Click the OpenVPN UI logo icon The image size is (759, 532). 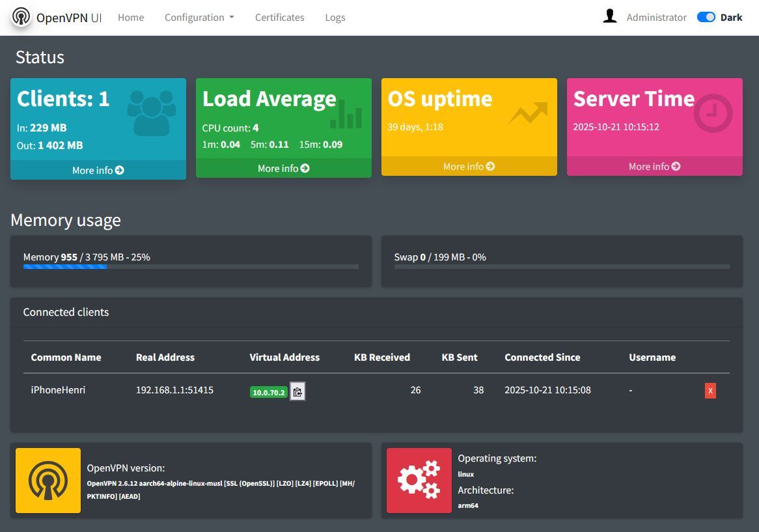point(21,17)
